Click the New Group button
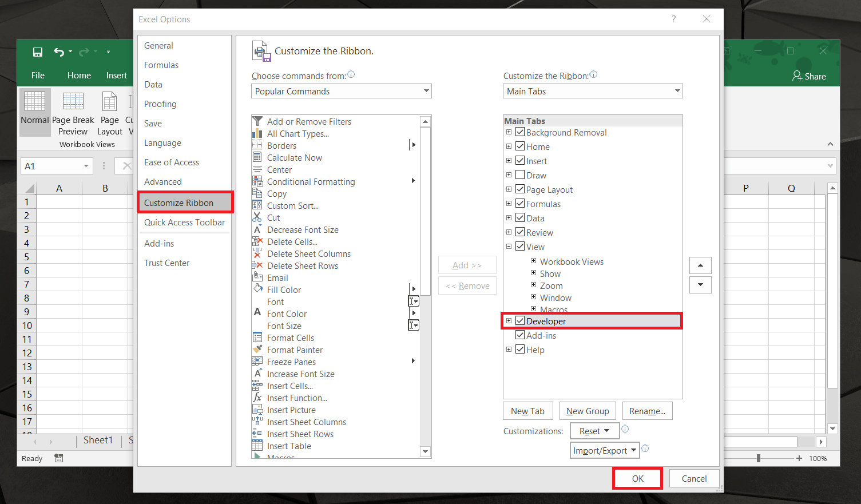The image size is (861, 504). click(588, 411)
